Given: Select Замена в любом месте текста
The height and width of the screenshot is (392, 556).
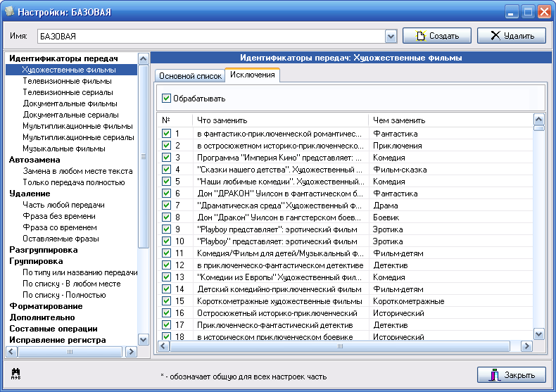Looking at the screenshot, I should coord(77,171).
